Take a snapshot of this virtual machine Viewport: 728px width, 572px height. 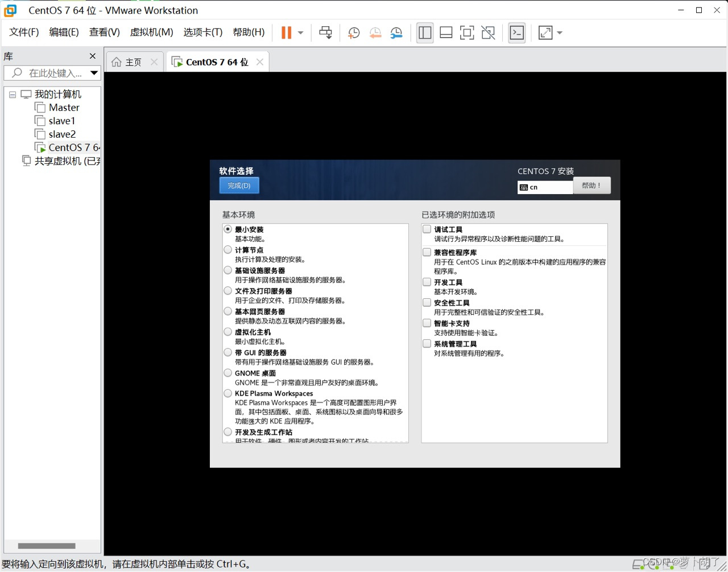(354, 33)
